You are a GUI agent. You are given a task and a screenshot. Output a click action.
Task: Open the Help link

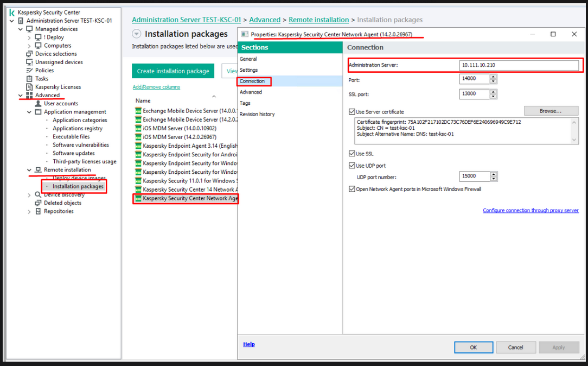click(x=248, y=344)
